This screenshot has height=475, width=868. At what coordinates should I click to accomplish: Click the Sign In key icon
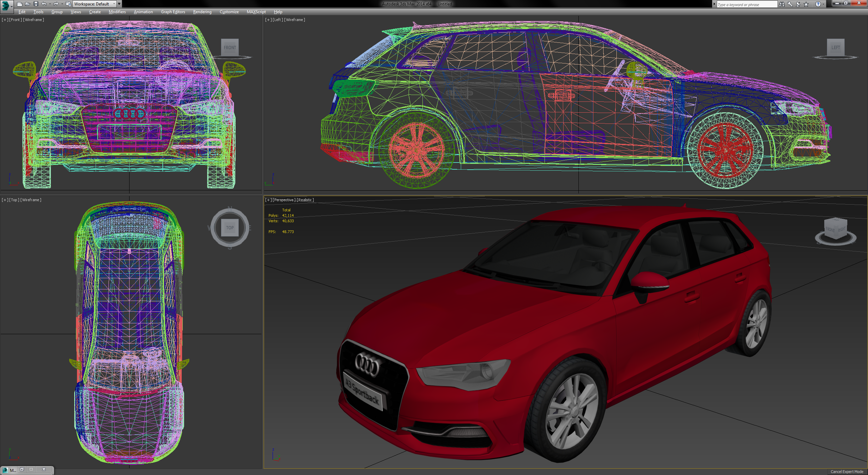(x=790, y=4)
